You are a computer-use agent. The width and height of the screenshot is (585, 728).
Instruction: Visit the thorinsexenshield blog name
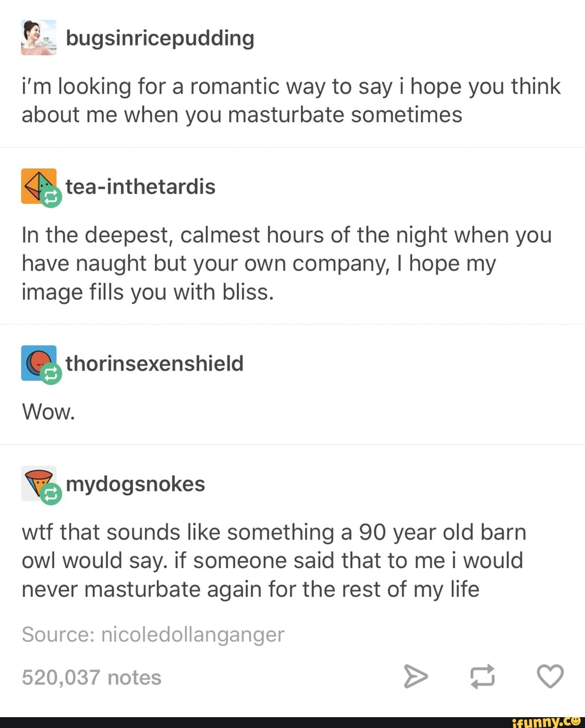tap(154, 363)
